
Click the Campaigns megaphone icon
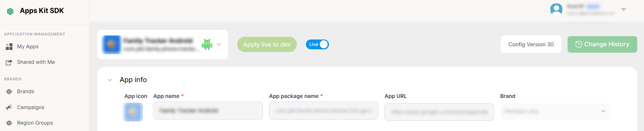click(9, 107)
